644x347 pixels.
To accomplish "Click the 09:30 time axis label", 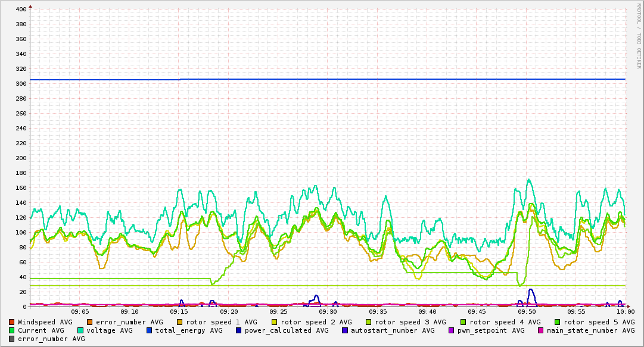I will point(328,311).
